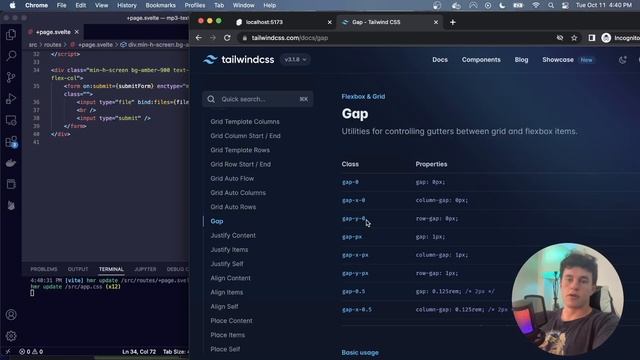
Task: Click the Quick search field
Action: click(258, 99)
